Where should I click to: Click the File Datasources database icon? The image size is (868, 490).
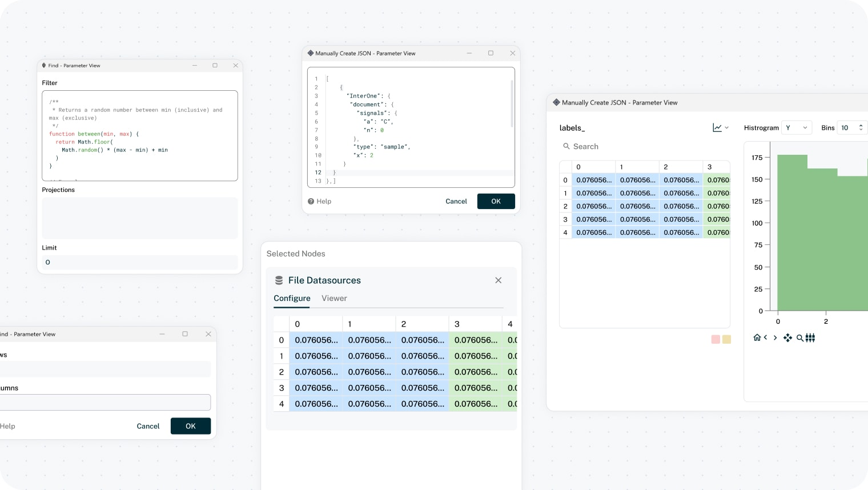(279, 280)
